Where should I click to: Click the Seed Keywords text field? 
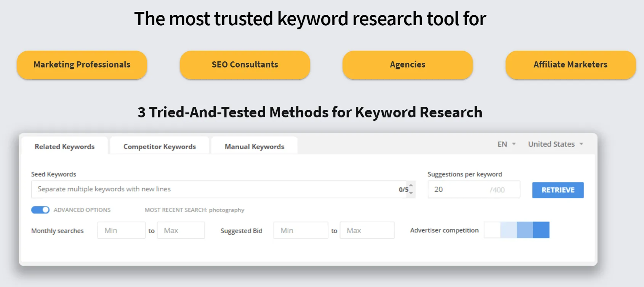tap(213, 189)
